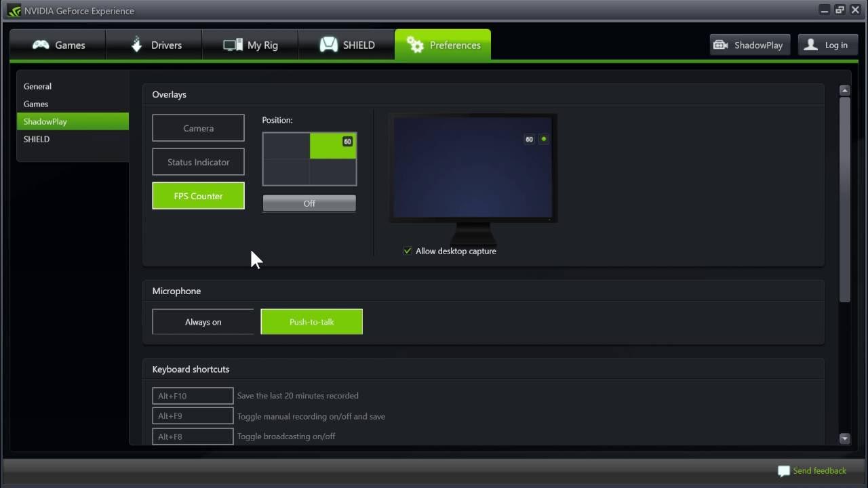
Task: Edit the Alt+F8 shortcut field
Action: pyautogui.click(x=193, y=436)
